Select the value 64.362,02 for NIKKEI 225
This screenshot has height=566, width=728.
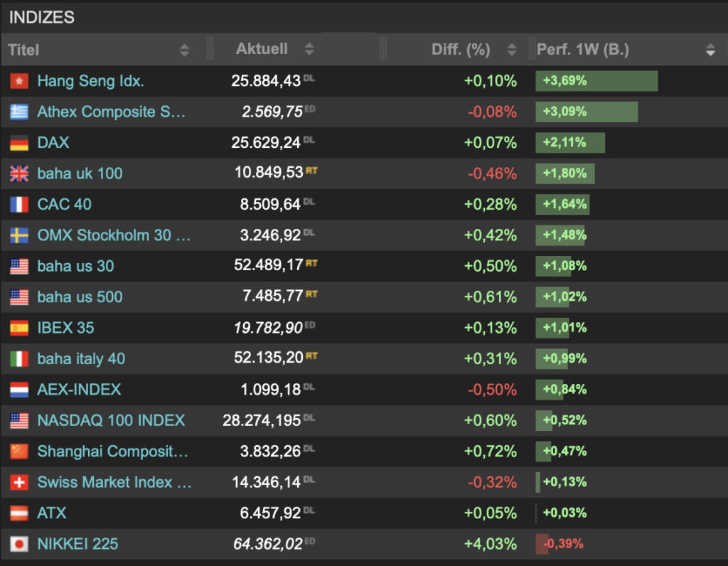click(268, 544)
